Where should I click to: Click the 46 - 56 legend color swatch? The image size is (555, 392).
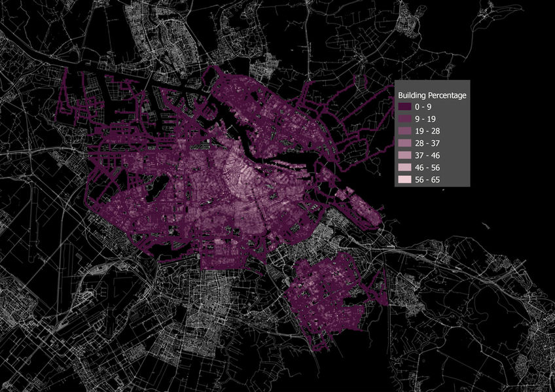click(x=404, y=168)
